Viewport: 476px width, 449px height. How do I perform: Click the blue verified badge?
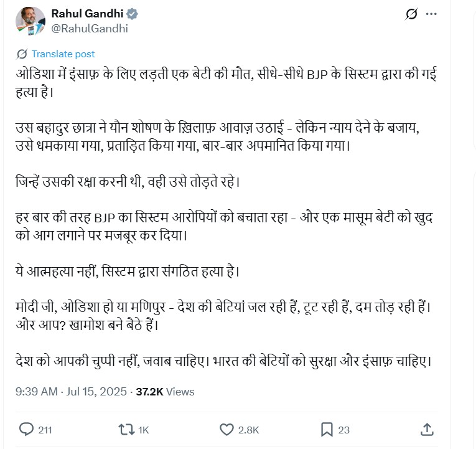point(132,14)
